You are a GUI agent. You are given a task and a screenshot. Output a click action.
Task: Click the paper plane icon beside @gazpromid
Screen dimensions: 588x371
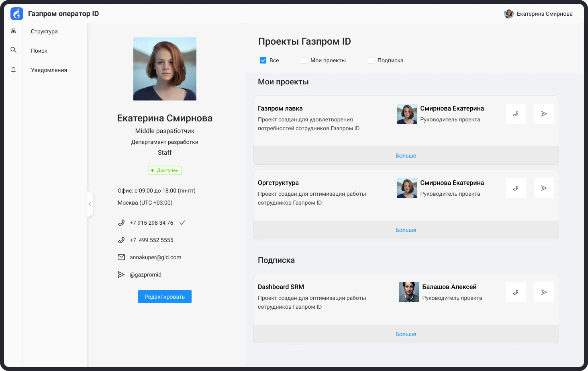(x=121, y=275)
